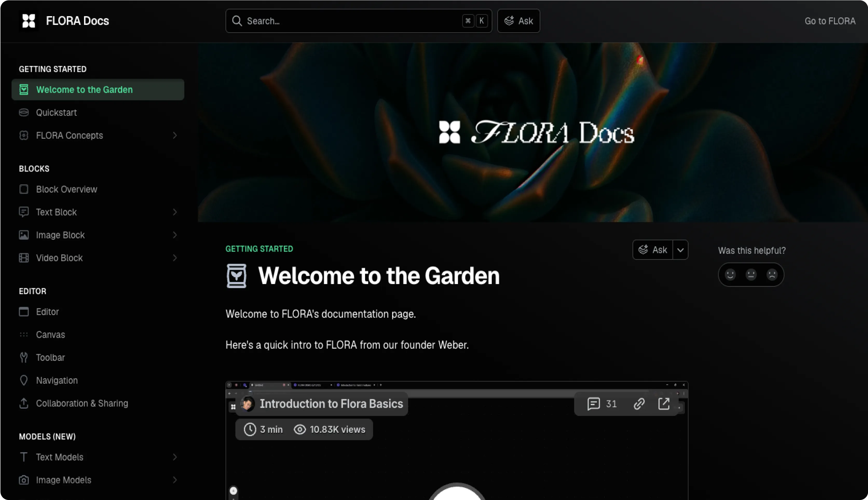Click the FLORA Docs logo icon
The height and width of the screenshot is (500, 868).
[29, 21]
